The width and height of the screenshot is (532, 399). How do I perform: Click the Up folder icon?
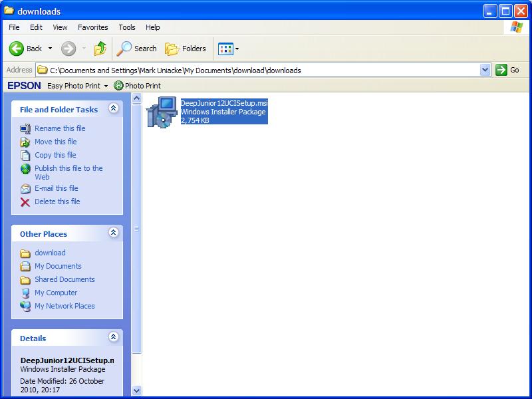coord(100,49)
